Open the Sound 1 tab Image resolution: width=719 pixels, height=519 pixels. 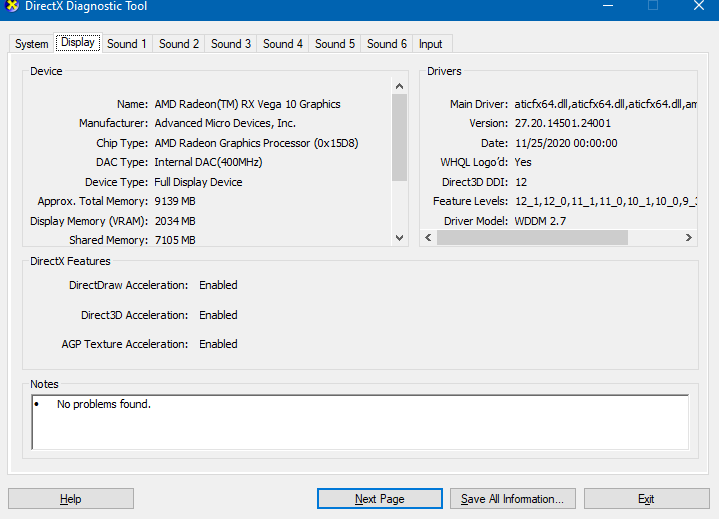click(x=127, y=44)
